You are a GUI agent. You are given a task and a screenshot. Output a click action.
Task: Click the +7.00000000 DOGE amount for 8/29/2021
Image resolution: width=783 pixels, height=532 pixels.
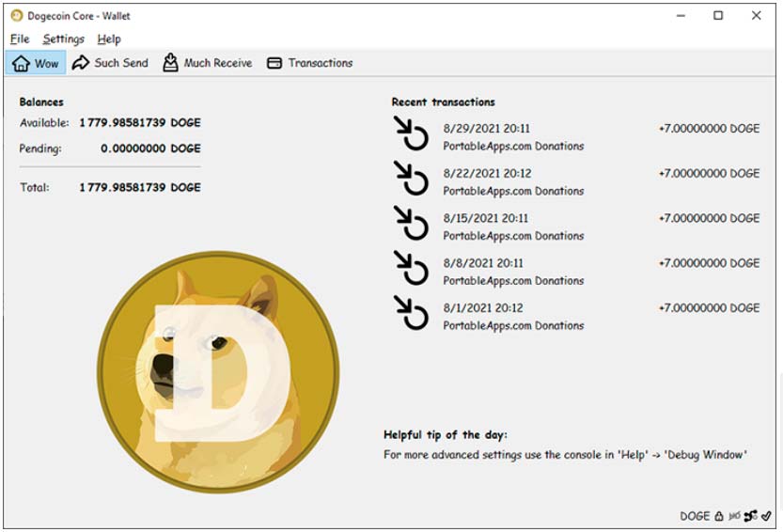click(709, 129)
